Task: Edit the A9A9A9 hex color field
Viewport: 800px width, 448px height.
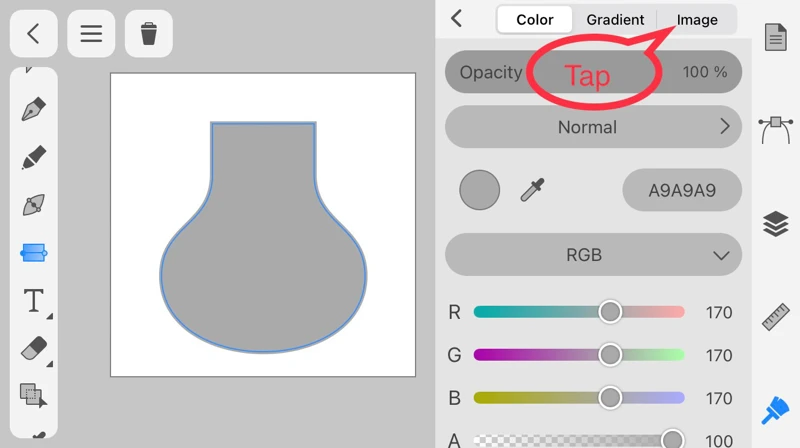Action: pos(682,190)
